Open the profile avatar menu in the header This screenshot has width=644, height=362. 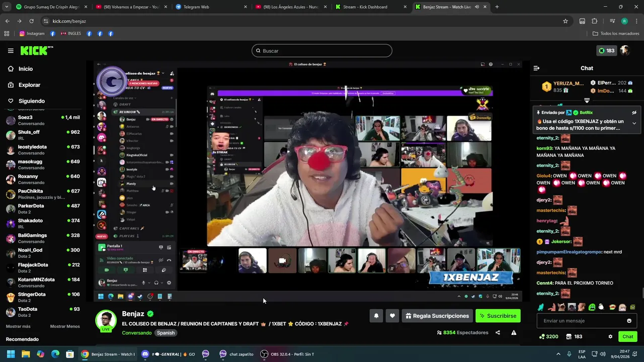pyautogui.click(x=625, y=50)
